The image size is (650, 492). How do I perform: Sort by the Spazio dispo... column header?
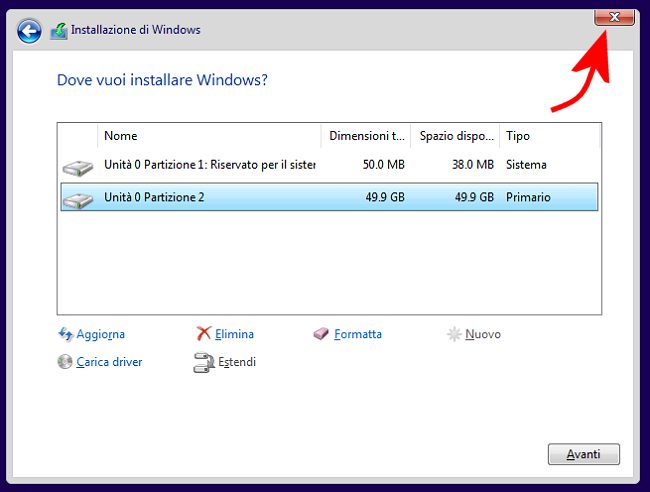click(x=455, y=136)
